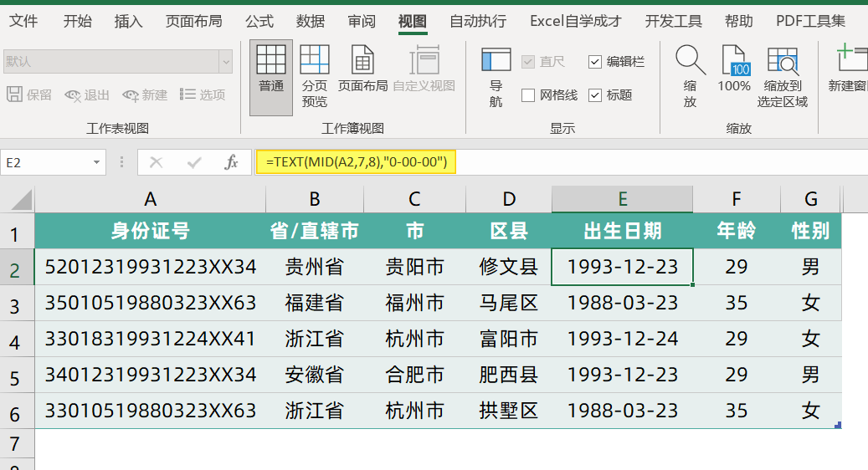This screenshot has width=868, height=470.
Task: Select cell A3 with ID number
Action: tap(150, 303)
